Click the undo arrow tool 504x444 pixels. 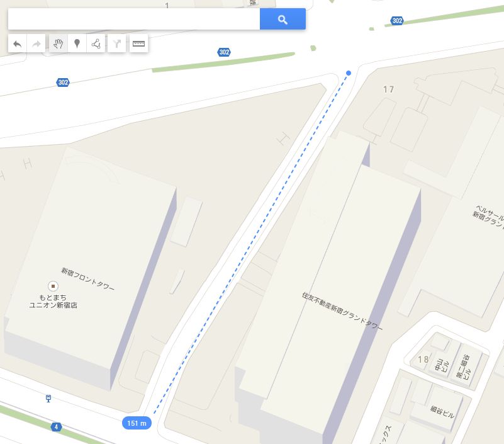tap(18, 43)
